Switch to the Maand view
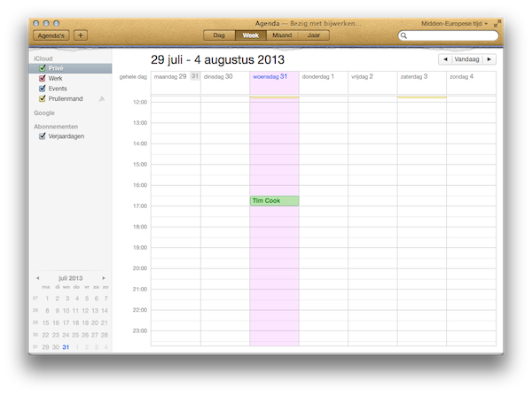This screenshot has height=395, width=532. (282, 35)
